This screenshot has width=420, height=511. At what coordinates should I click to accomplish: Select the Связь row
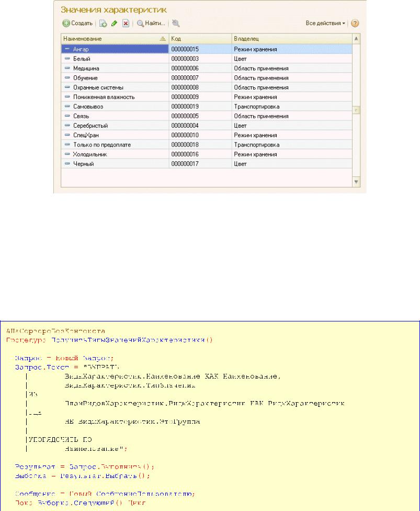coord(207,116)
